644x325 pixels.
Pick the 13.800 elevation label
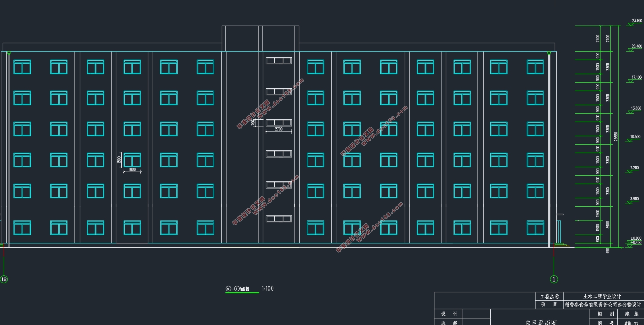point(636,109)
